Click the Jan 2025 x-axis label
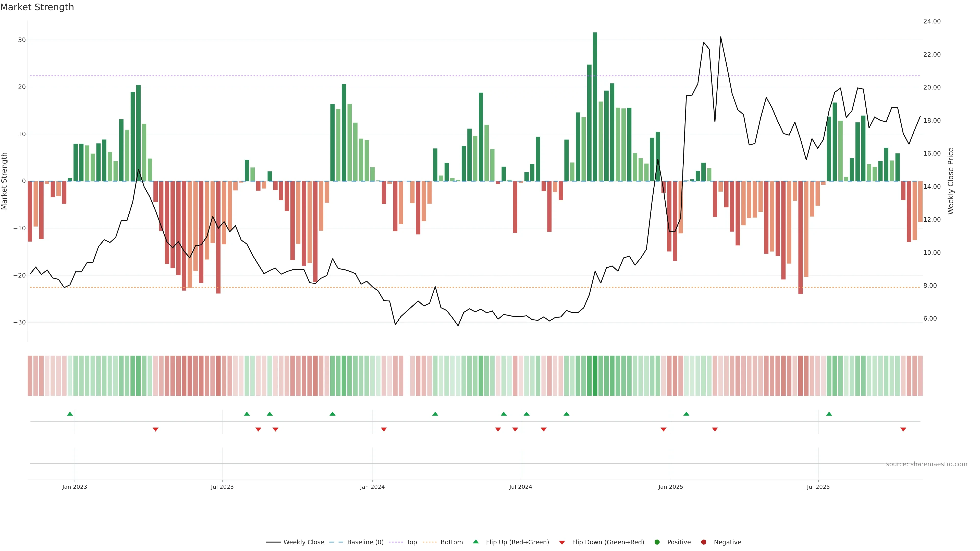The image size is (980, 551). click(x=671, y=487)
